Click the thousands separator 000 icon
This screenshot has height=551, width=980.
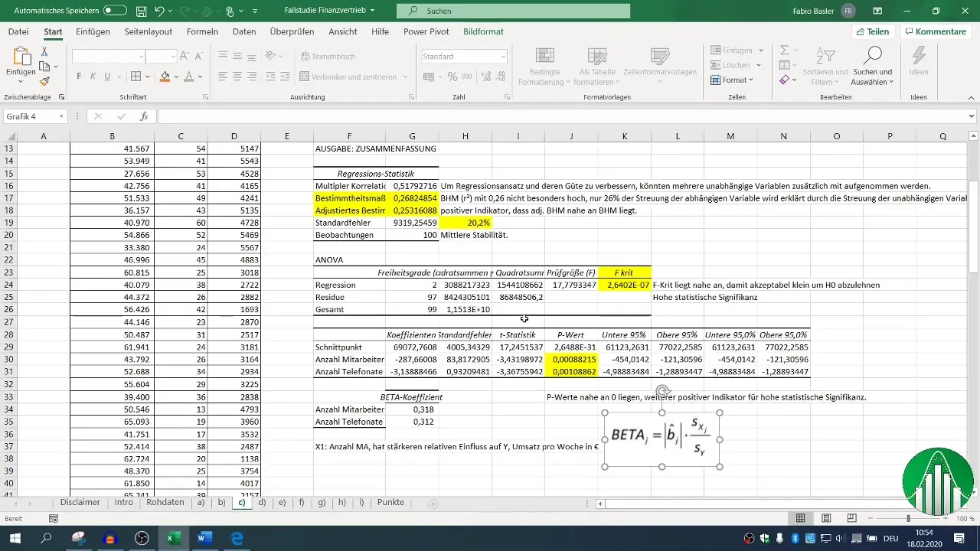466,77
